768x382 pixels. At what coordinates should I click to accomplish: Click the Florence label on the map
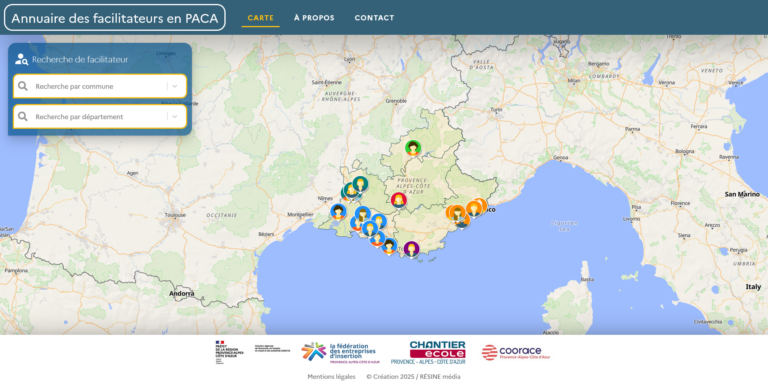(x=680, y=203)
